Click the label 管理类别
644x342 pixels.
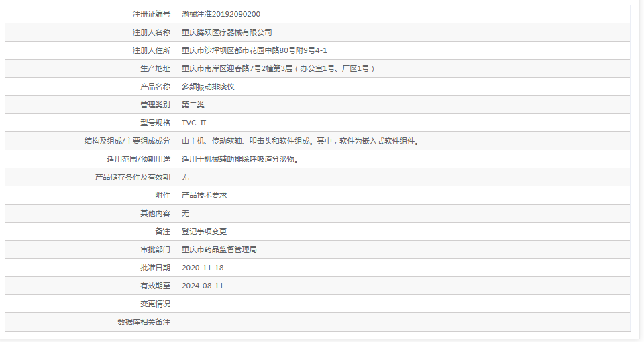click(x=155, y=105)
